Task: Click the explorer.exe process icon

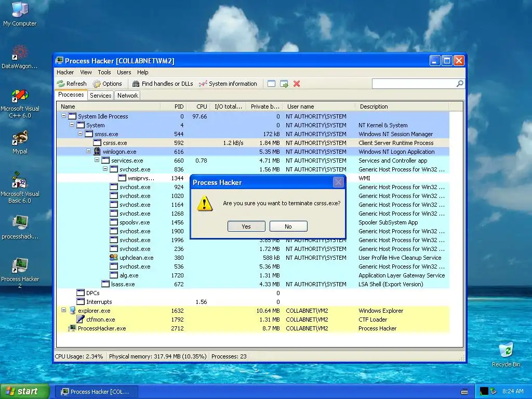Action: click(72, 311)
